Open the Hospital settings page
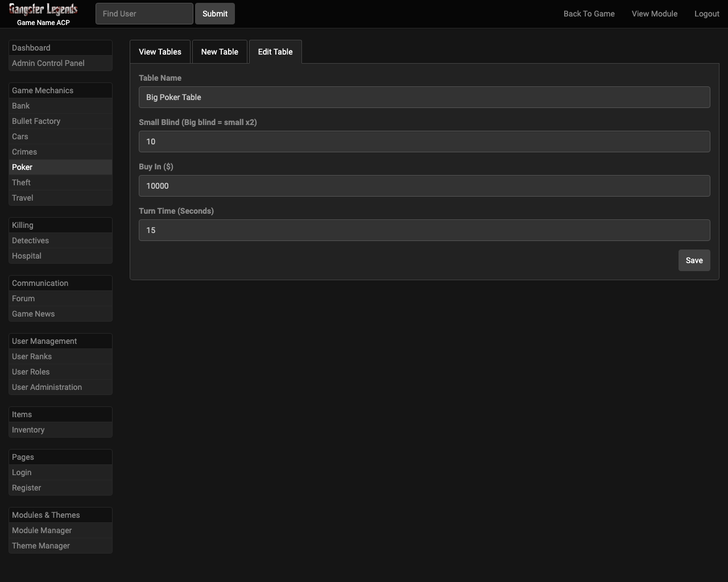The width and height of the screenshot is (728, 582). coord(60,256)
